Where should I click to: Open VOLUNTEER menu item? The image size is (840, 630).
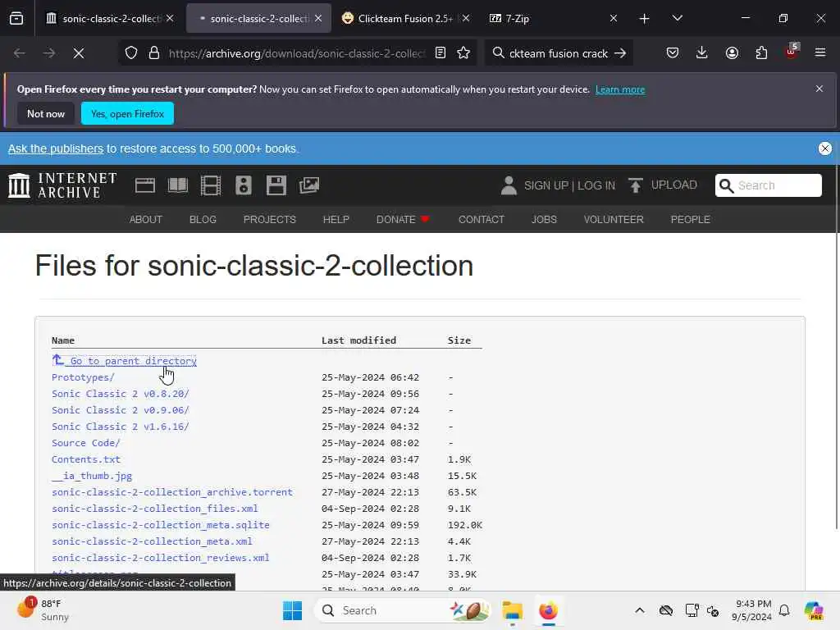click(x=614, y=220)
